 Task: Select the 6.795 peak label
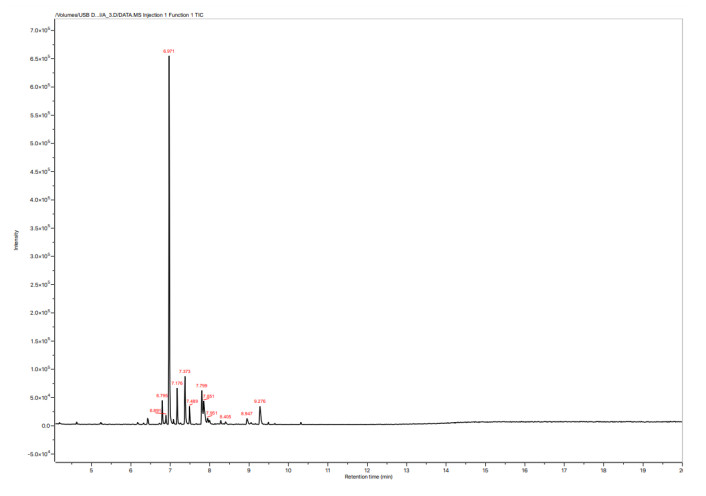[x=162, y=395]
